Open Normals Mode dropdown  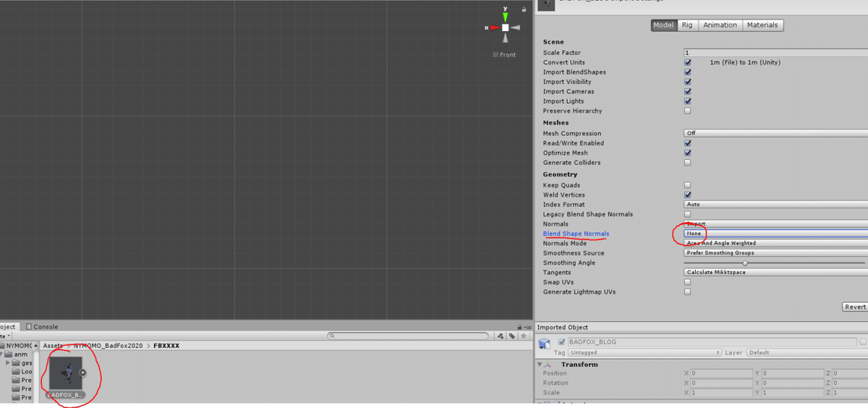(x=775, y=244)
